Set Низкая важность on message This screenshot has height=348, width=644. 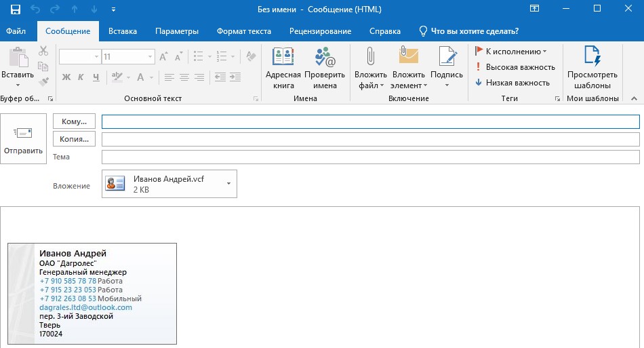tap(512, 83)
